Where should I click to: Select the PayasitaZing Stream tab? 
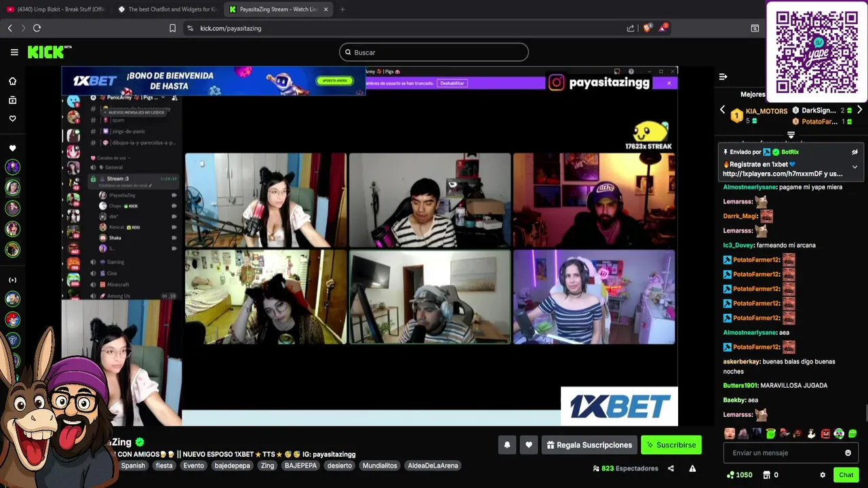point(278,9)
